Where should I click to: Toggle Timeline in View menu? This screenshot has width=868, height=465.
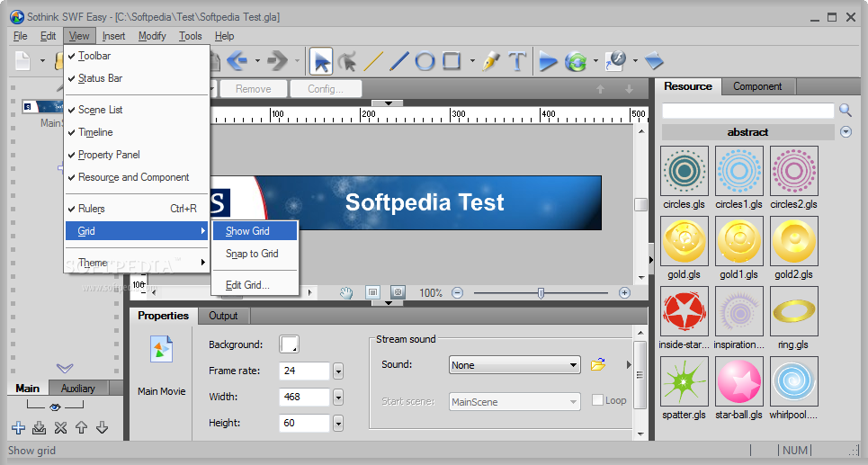137,132
